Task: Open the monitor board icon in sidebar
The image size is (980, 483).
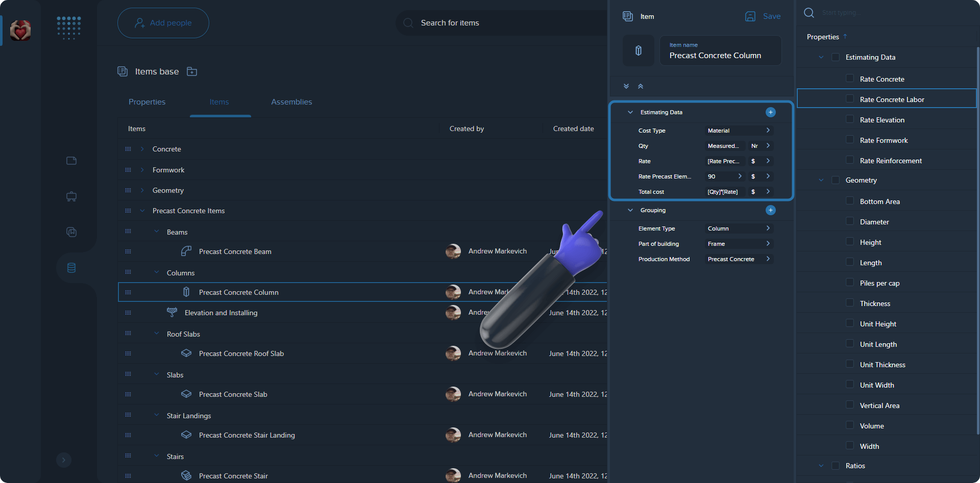Action: coord(71,196)
